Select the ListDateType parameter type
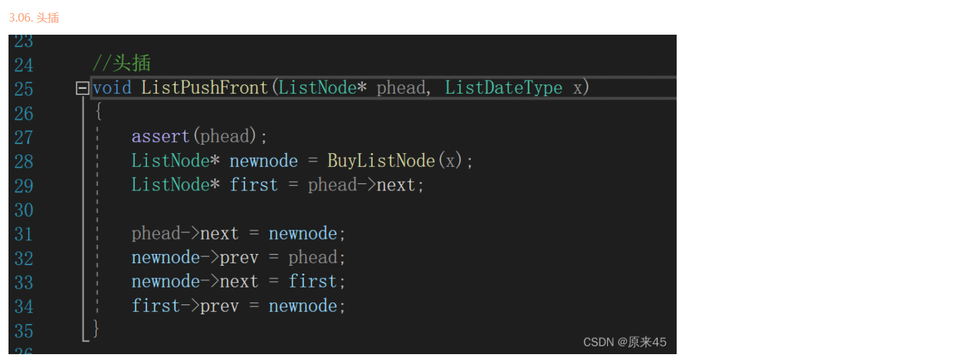 point(503,88)
